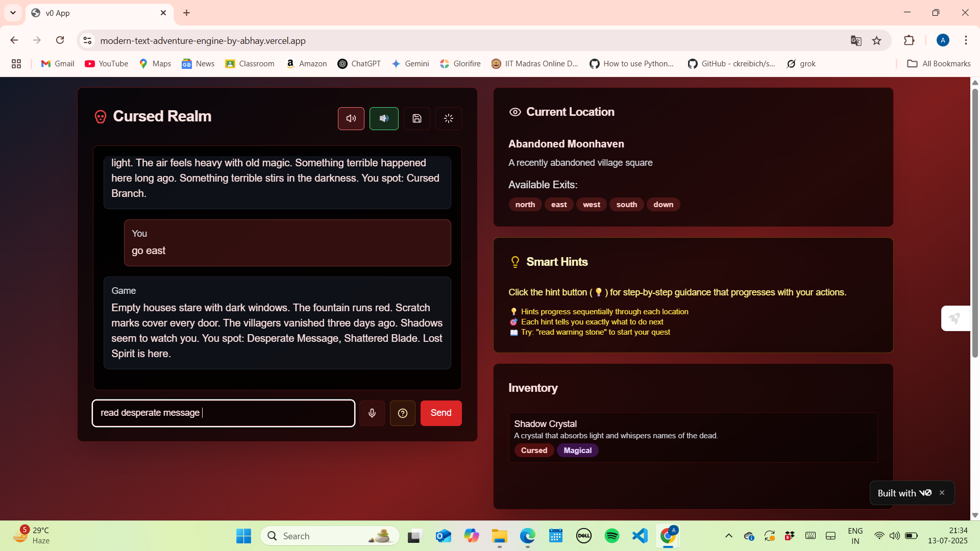Click the sparkle restart icon
Screen dimensions: 980x551
click(449, 118)
